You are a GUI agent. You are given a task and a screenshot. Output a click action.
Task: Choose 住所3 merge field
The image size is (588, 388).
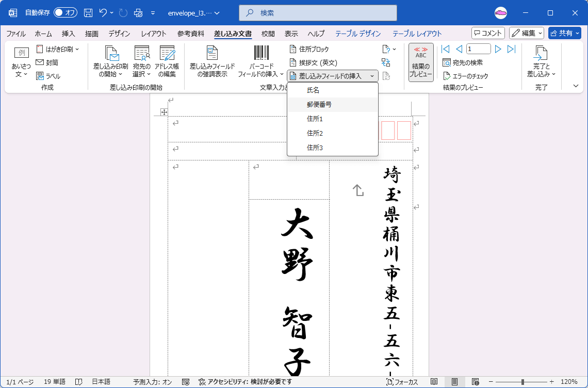[x=333, y=148]
